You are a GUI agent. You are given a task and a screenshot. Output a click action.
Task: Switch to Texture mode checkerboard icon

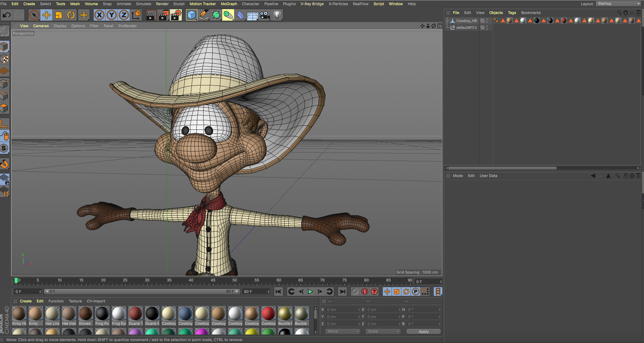tap(4, 59)
